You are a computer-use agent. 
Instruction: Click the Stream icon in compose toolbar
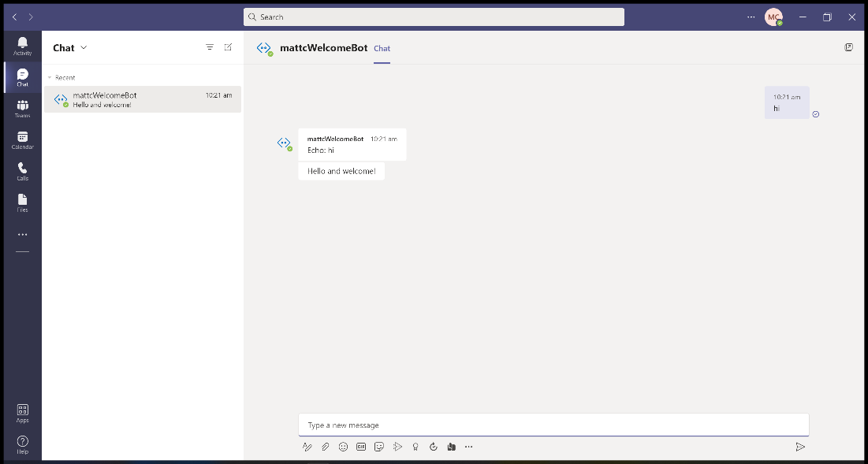[397, 447]
